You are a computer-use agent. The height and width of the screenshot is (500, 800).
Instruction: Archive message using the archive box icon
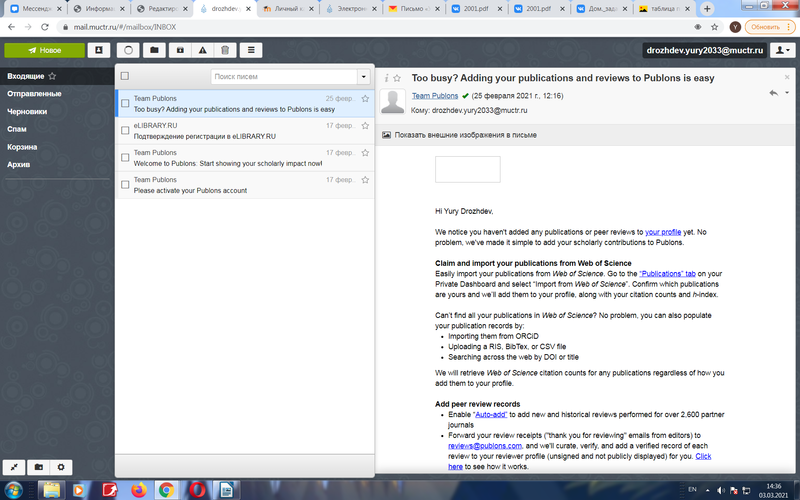179,50
